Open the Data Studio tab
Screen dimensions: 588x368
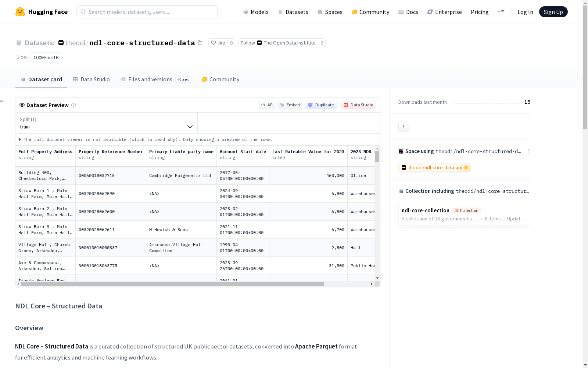(x=92, y=79)
